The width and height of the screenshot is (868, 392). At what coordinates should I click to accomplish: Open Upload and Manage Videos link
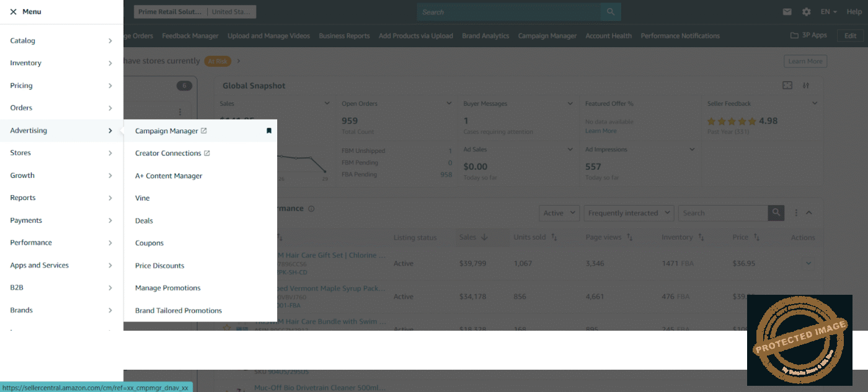tap(268, 36)
